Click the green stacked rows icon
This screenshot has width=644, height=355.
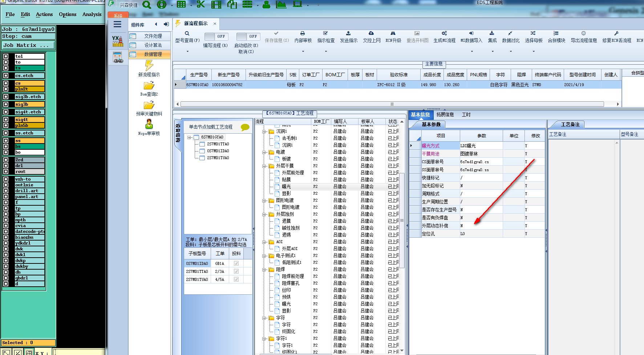click(x=247, y=4)
